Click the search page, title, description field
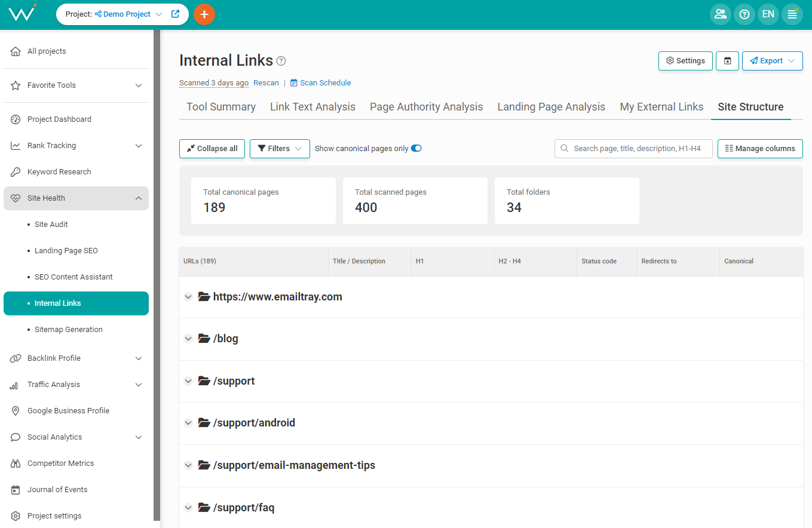812x528 pixels. coord(633,149)
